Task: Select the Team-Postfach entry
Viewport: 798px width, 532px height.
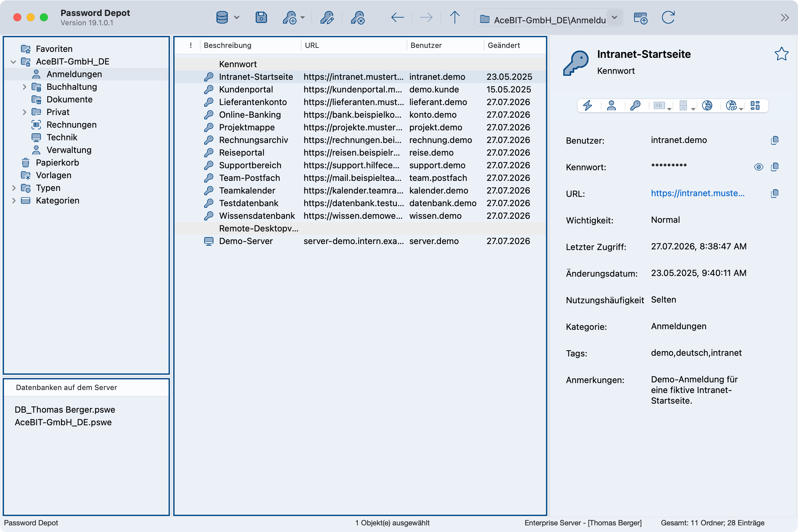Action: click(360, 178)
